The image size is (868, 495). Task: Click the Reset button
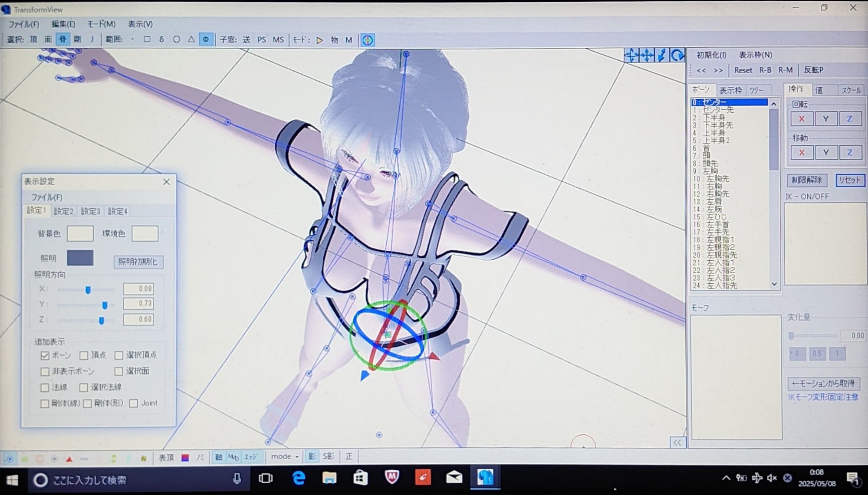[743, 70]
